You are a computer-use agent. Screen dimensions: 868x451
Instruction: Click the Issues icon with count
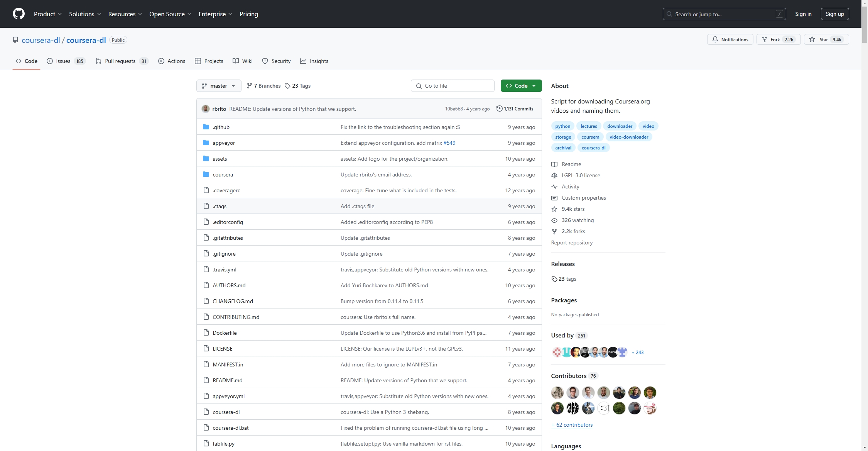[66, 61]
